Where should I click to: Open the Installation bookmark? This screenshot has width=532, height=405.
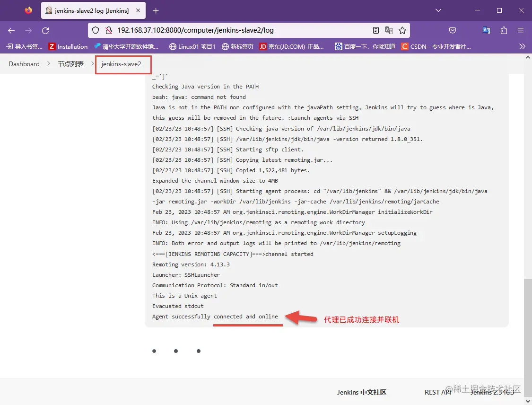click(68, 46)
